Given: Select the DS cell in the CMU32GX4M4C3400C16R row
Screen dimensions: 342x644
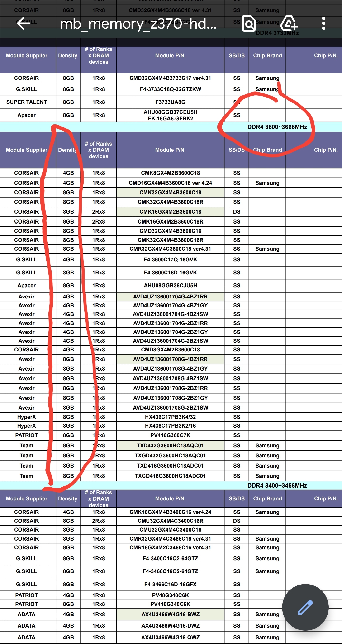Looking at the screenshot, I should point(237,521).
